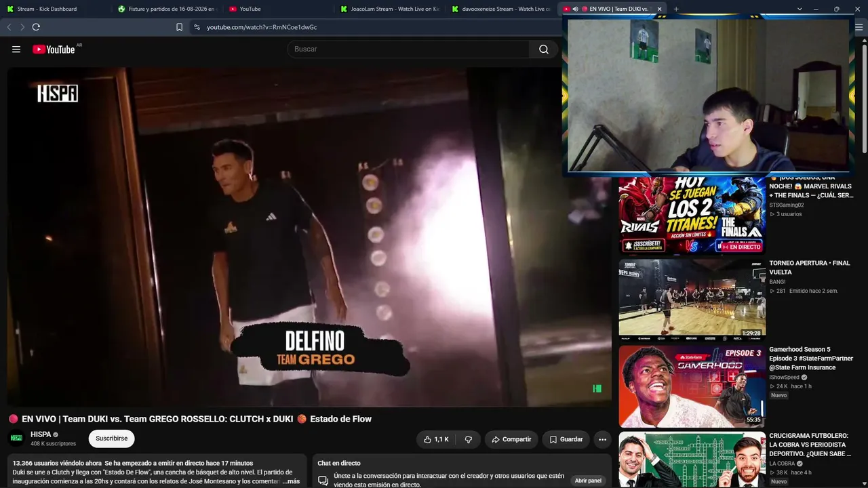
Task: Save the video with Guardar
Action: point(566,439)
